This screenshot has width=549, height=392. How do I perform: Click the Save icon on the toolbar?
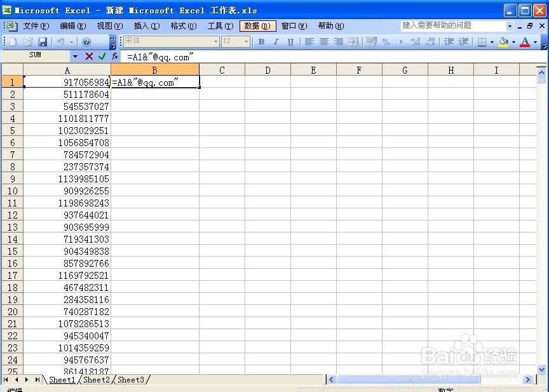tap(41, 41)
